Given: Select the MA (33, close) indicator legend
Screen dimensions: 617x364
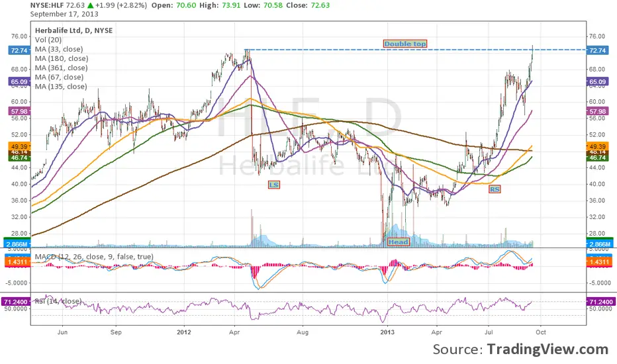Looking at the screenshot, I should [x=59, y=49].
